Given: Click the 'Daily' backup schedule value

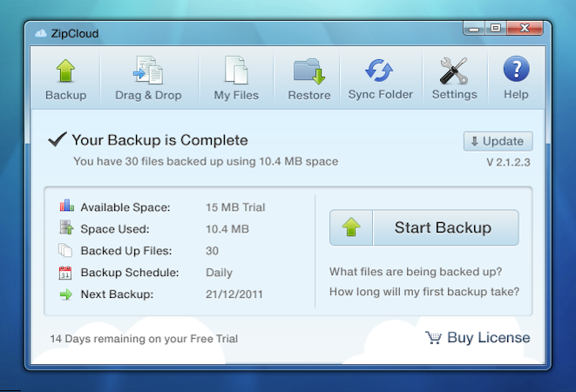Looking at the screenshot, I should click(x=219, y=273).
